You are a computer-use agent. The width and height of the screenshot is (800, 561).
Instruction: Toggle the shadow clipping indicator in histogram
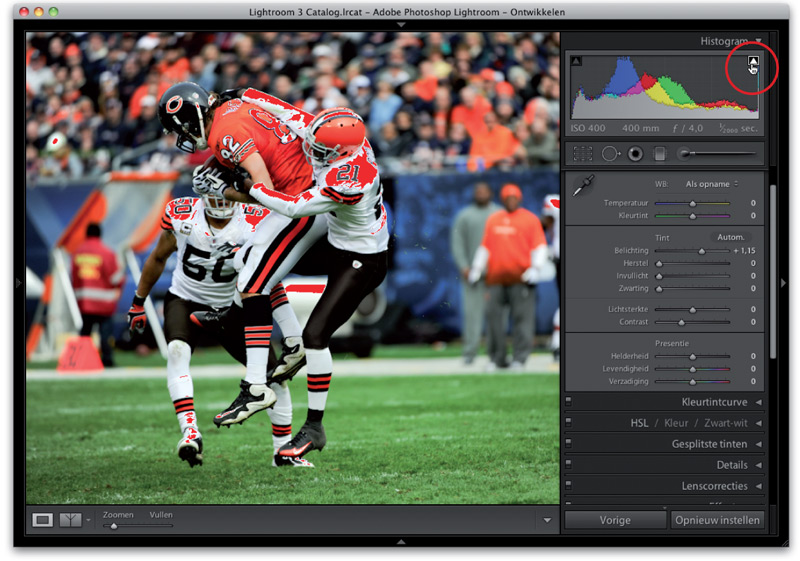(576, 61)
